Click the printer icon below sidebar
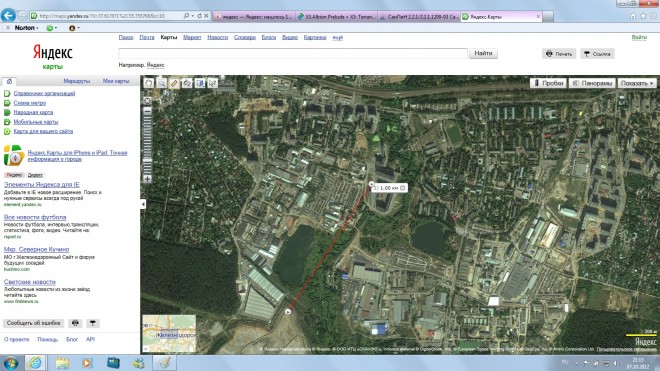 [x=75, y=323]
